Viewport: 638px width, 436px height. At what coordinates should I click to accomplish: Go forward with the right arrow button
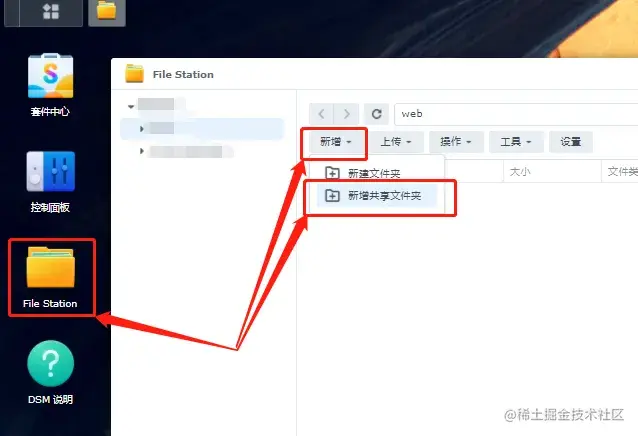[x=346, y=114]
